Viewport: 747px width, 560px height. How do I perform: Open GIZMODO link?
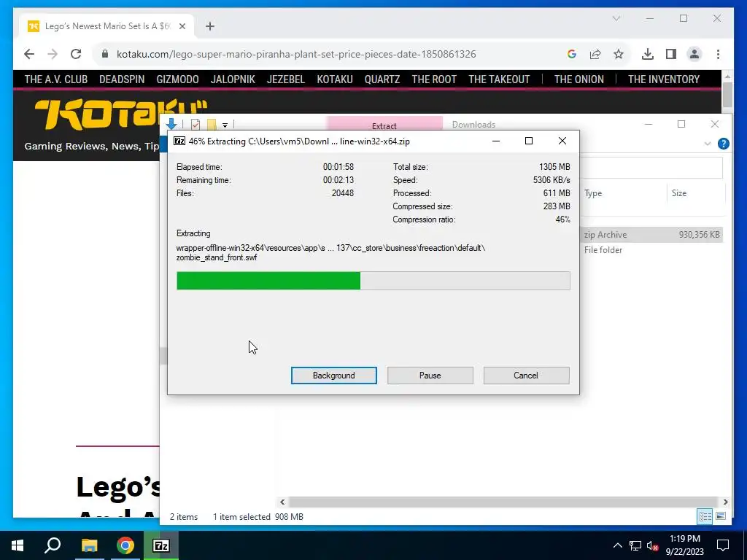click(x=177, y=79)
